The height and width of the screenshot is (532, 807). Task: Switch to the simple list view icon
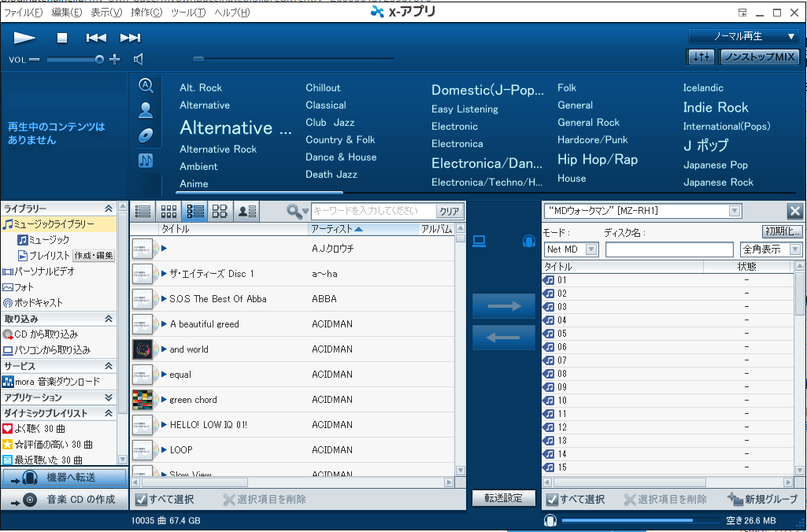tap(143, 211)
